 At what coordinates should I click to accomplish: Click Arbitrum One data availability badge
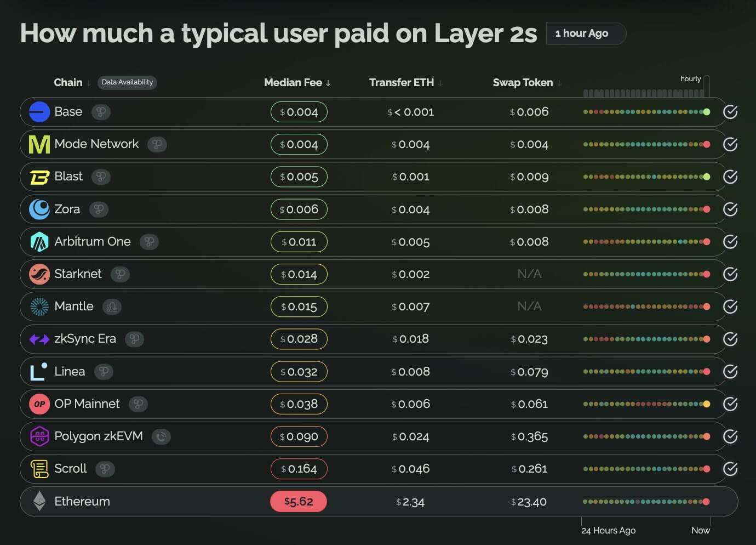(149, 242)
